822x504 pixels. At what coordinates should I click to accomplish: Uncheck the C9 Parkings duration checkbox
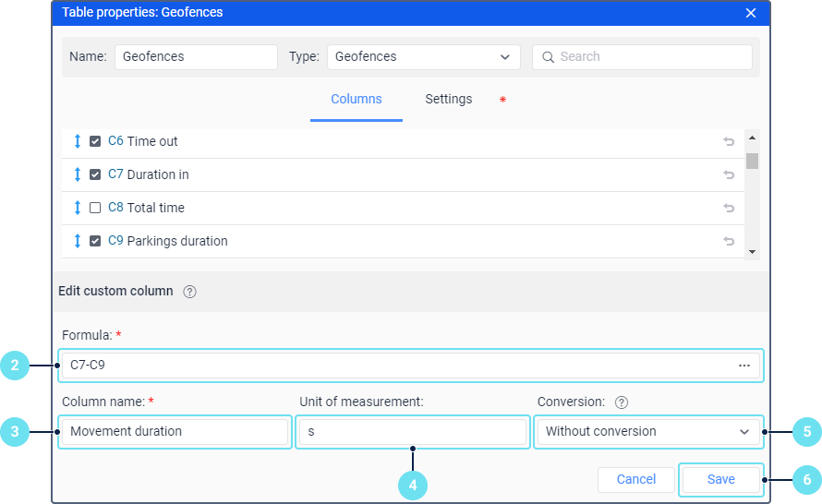click(95, 241)
